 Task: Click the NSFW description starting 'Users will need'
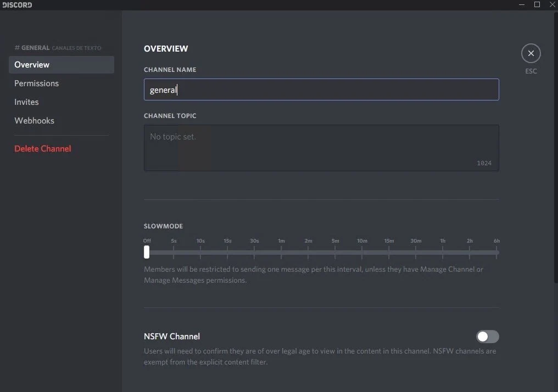(320, 356)
